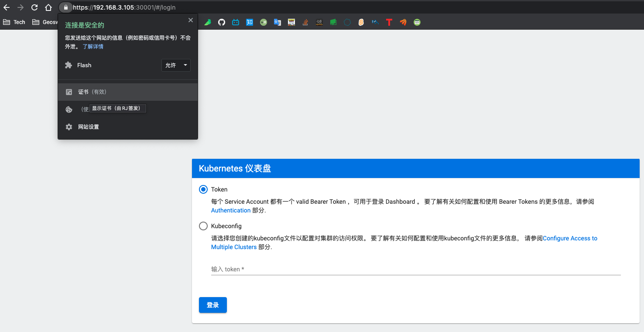
Task: Reload the page with the refresh icon
Action: pos(34,7)
